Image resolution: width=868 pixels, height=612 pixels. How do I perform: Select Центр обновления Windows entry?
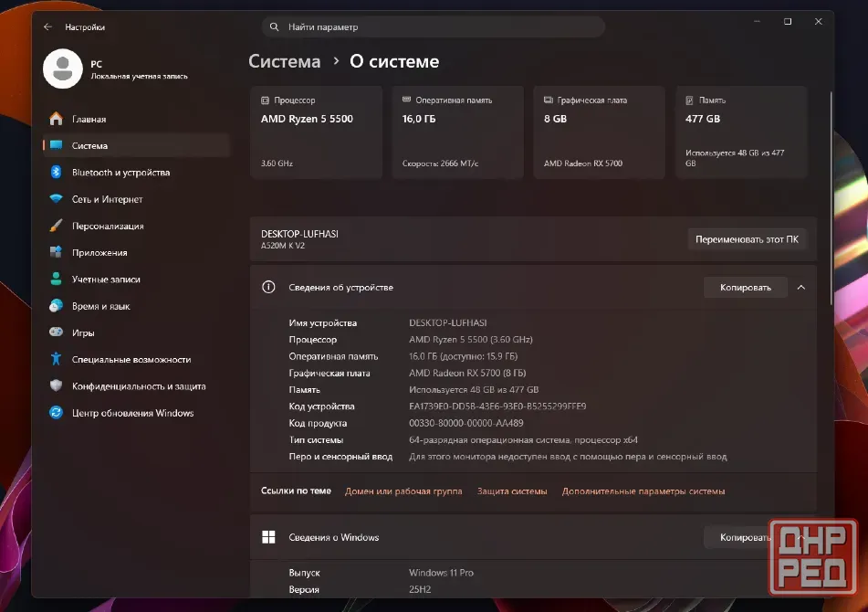pyautogui.click(x=136, y=413)
